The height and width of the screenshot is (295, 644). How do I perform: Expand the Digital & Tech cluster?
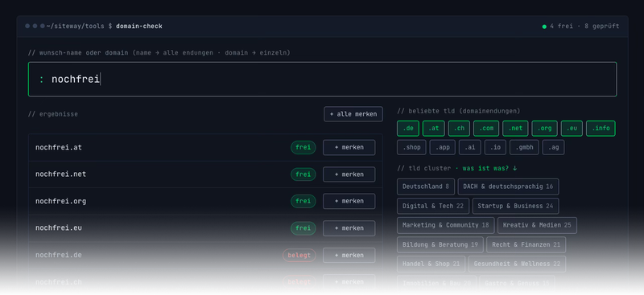click(433, 206)
